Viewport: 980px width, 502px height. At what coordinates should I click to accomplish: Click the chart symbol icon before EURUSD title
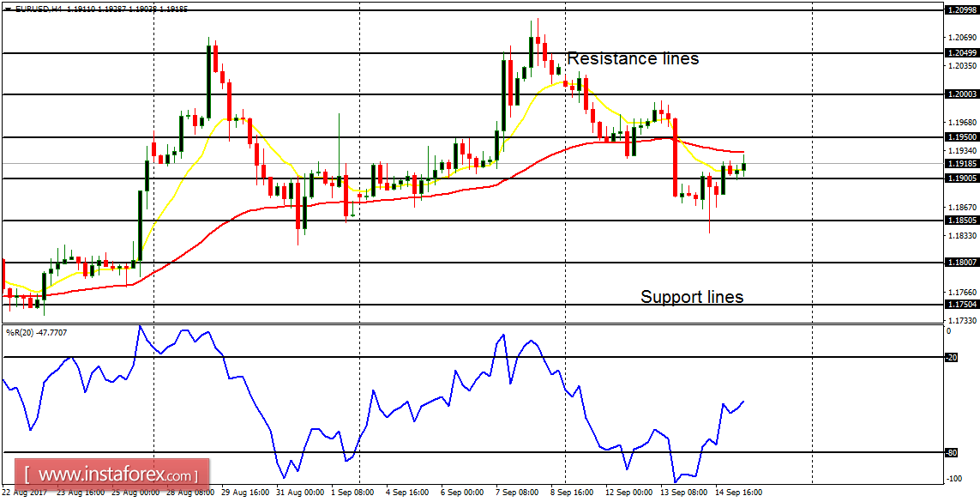pos(9,8)
